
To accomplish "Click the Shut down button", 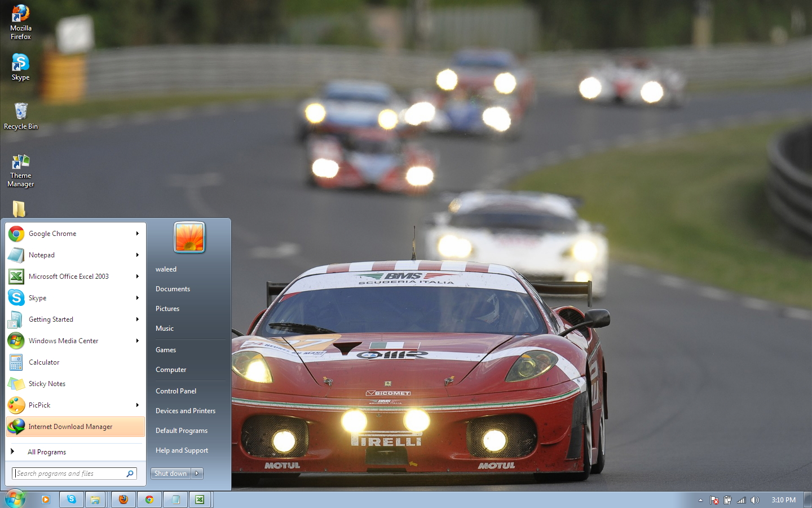I will coord(170,474).
